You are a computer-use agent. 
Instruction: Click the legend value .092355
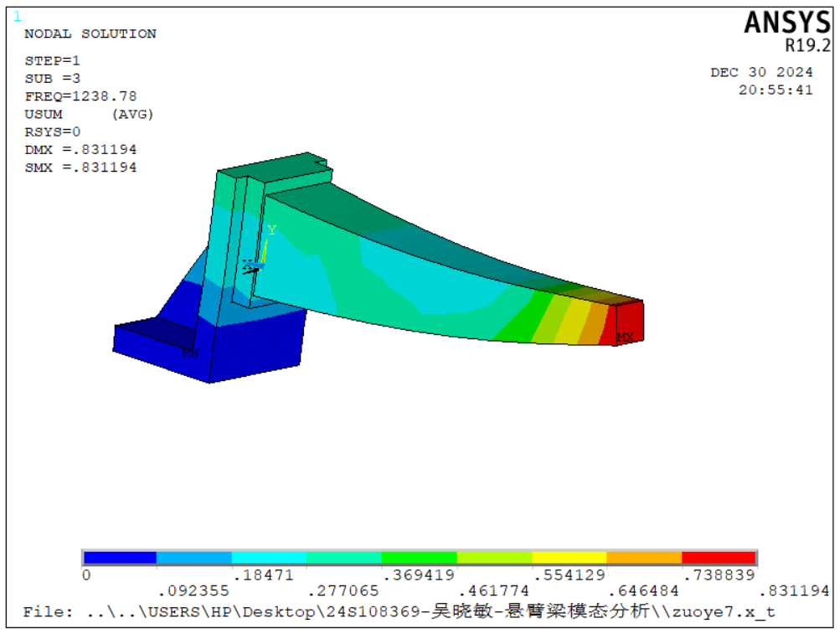[193, 591]
